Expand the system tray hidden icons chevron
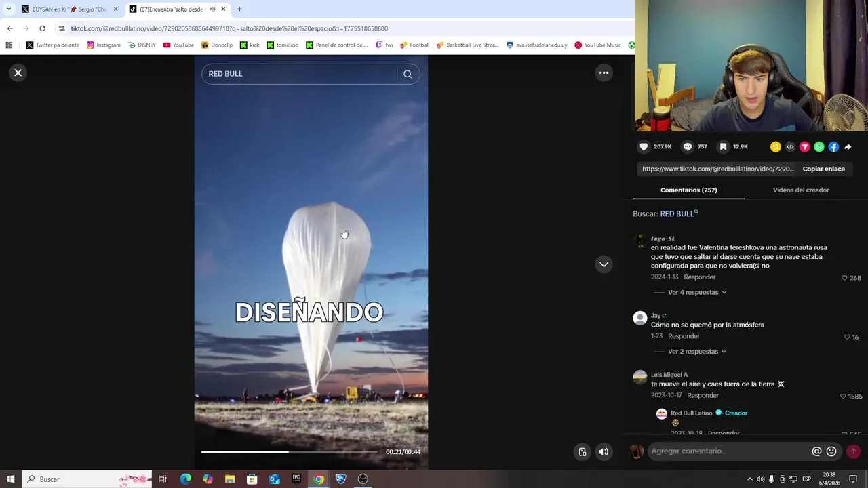The height and width of the screenshot is (488, 868). click(749, 479)
